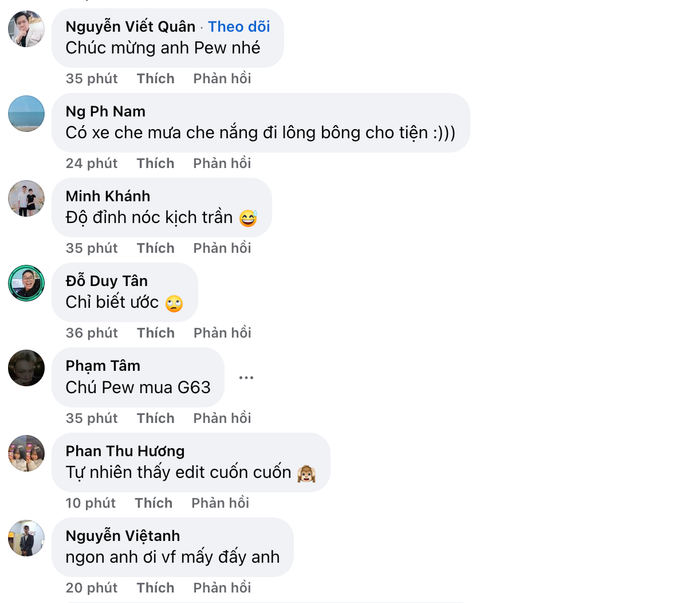Viewport: 700px width, 603px height.
Task: Reply to Phan Thu Hương's comment
Action: click(x=220, y=503)
